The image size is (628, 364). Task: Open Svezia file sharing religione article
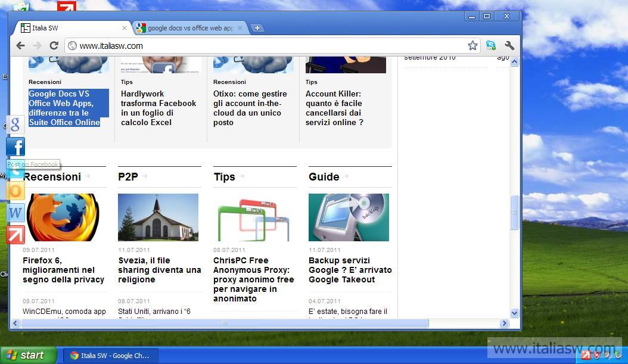[x=160, y=270]
